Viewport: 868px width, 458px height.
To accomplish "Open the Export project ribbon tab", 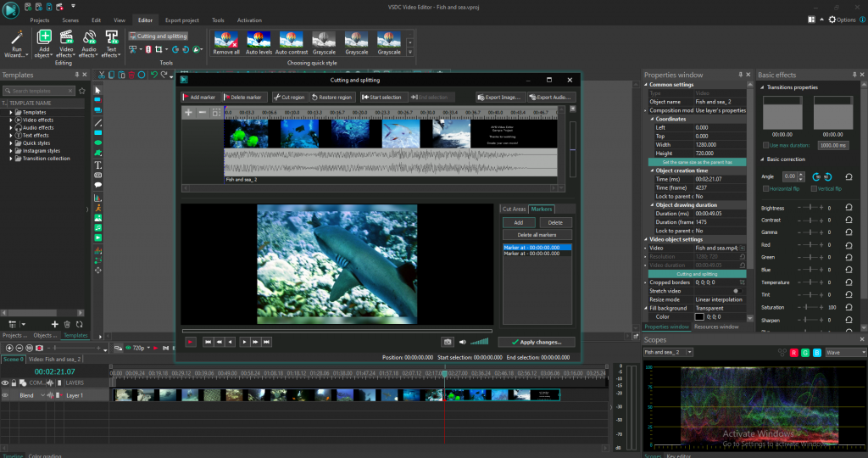I will (183, 20).
